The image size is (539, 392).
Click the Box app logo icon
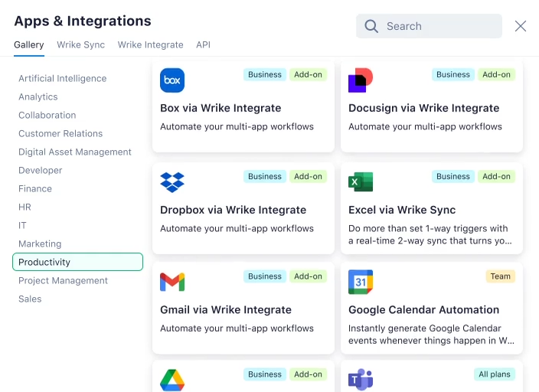172,80
